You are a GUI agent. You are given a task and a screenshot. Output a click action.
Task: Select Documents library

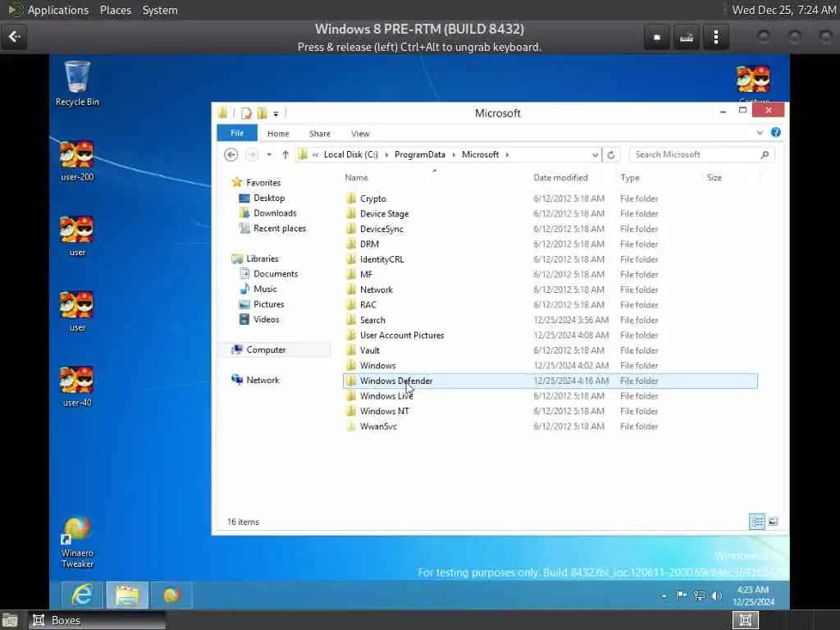coord(276,274)
